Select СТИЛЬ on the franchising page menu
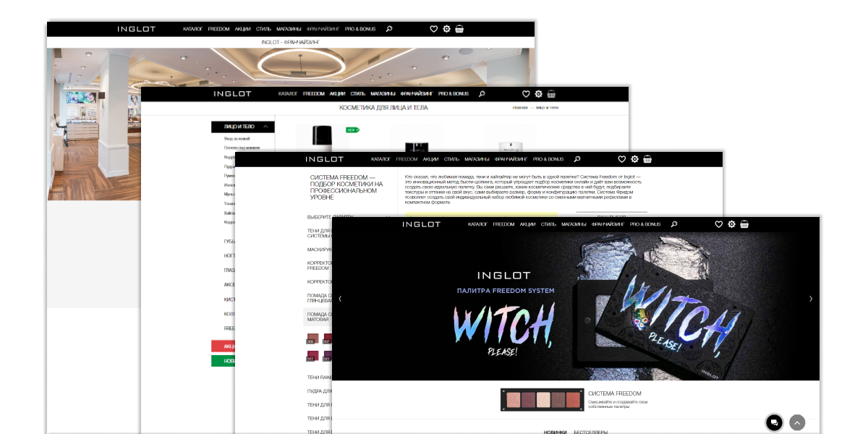868x434 pixels. tap(263, 29)
